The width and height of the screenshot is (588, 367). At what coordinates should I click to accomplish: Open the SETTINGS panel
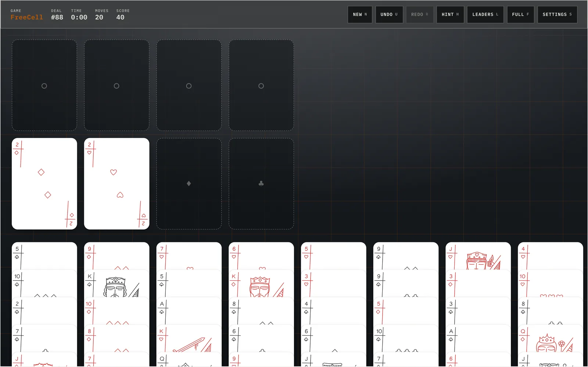click(557, 15)
